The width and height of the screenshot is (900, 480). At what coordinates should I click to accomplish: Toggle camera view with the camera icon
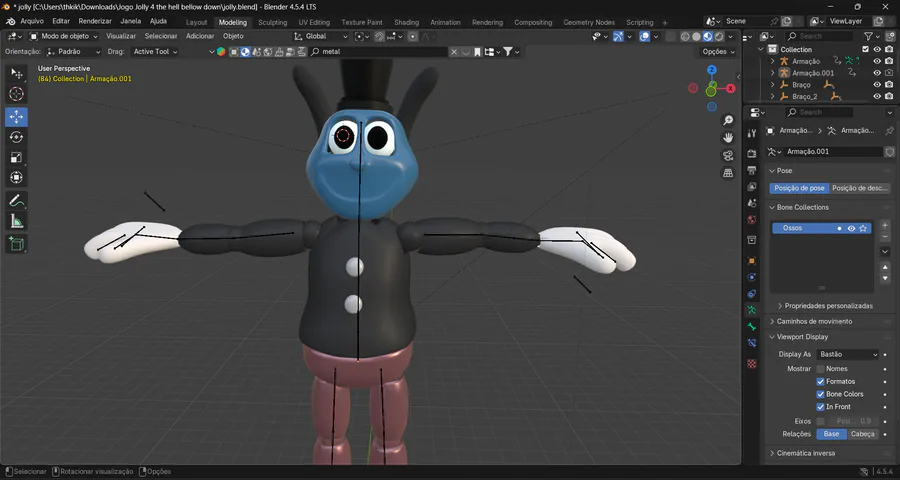point(728,155)
